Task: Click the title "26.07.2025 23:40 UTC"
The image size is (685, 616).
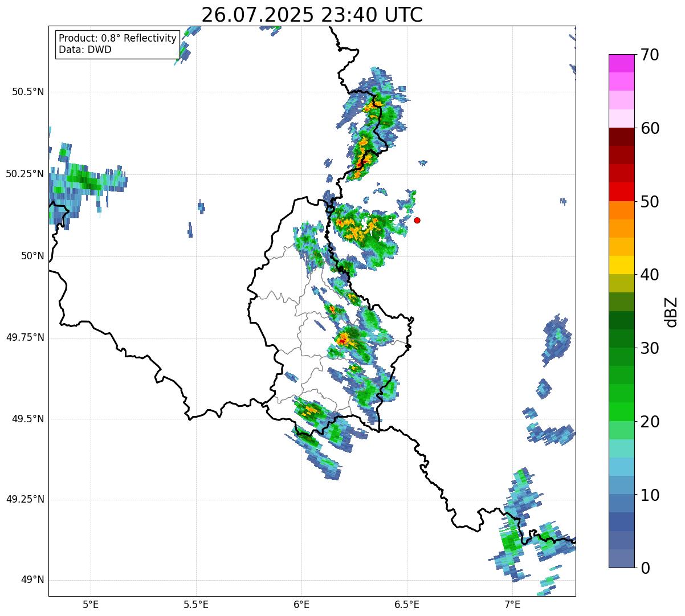Action: (x=312, y=14)
